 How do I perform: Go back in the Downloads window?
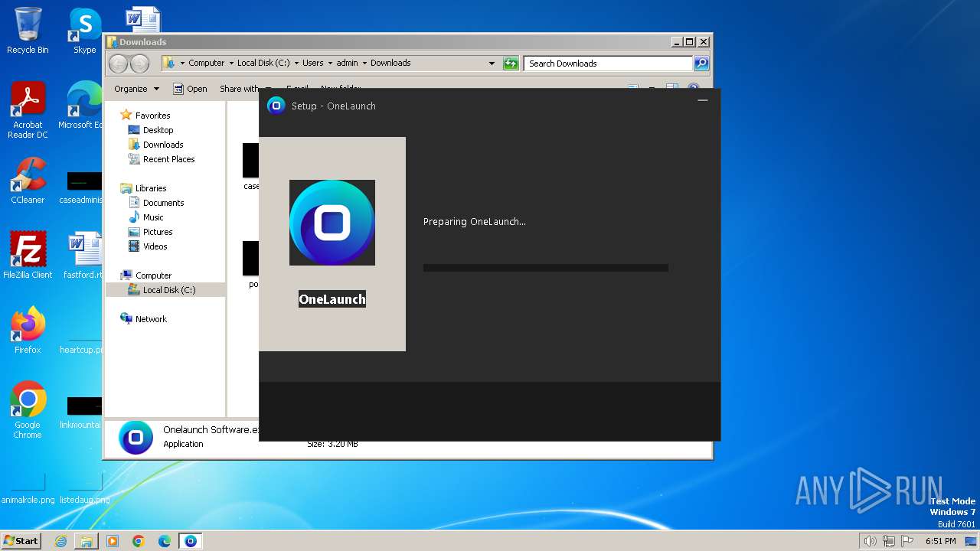118,64
